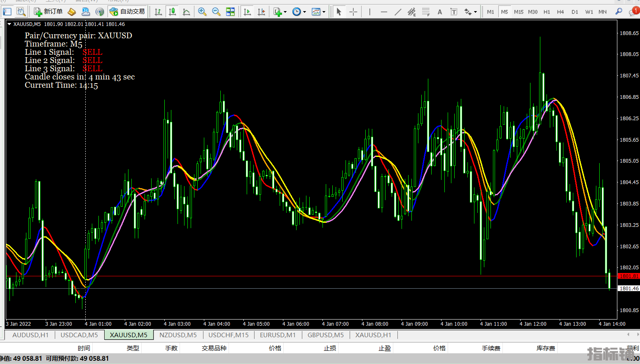The height and width of the screenshot is (364, 640).
Task: Toggle 自动交易 auto trading
Action: pos(128,12)
